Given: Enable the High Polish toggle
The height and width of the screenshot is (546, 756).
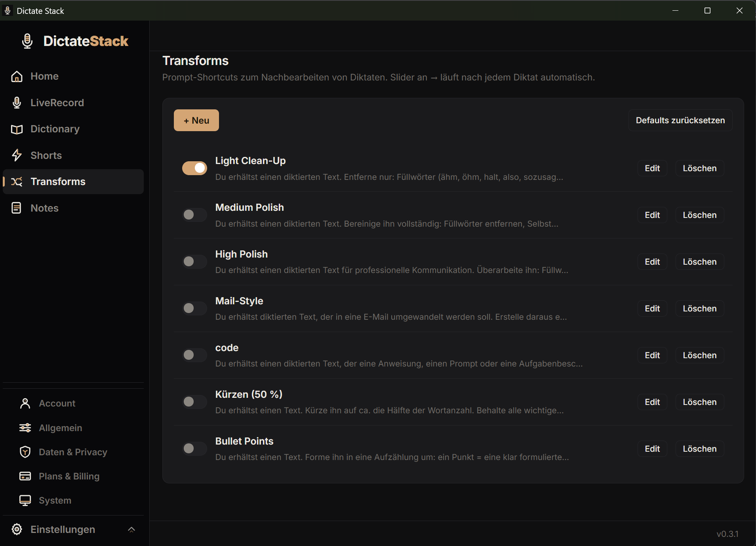Looking at the screenshot, I should 194,262.
